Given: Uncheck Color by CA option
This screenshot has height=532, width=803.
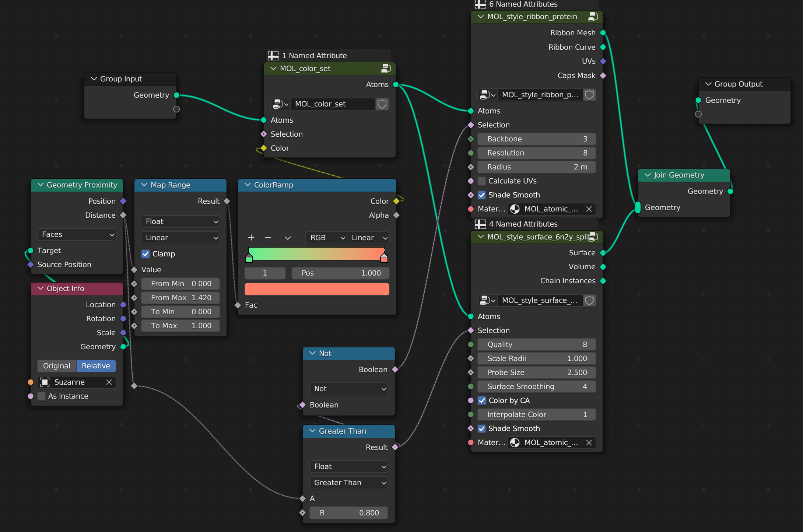Looking at the screenshot, I should [481, 400].
